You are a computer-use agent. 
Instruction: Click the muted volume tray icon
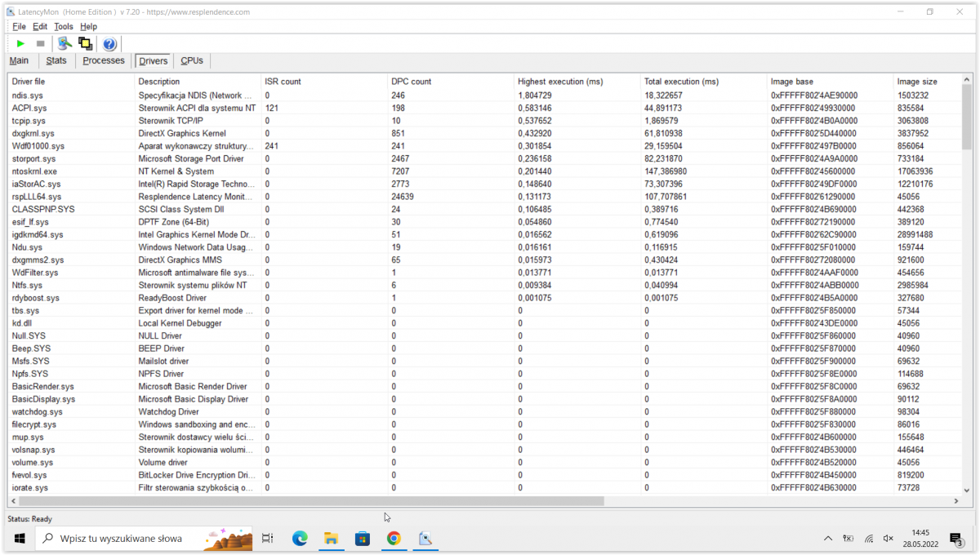pyautogui.click(x=888, y=539)
